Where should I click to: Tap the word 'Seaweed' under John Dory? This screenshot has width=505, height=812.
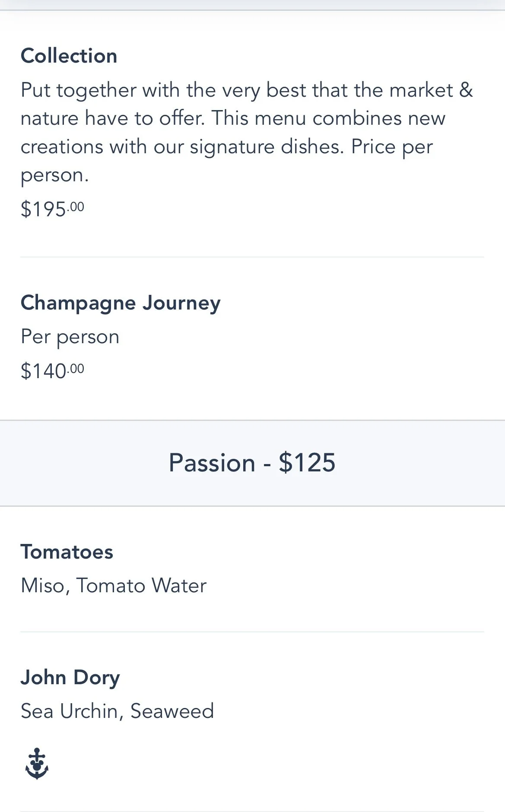coord(172,711)
